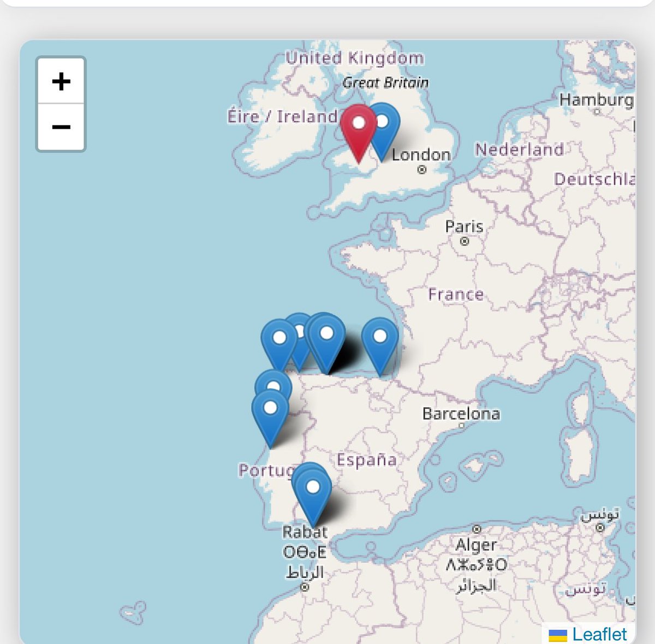Click the France country label
Image resolution: width=655 pixels, height=644 pixels.
[456, 295]
